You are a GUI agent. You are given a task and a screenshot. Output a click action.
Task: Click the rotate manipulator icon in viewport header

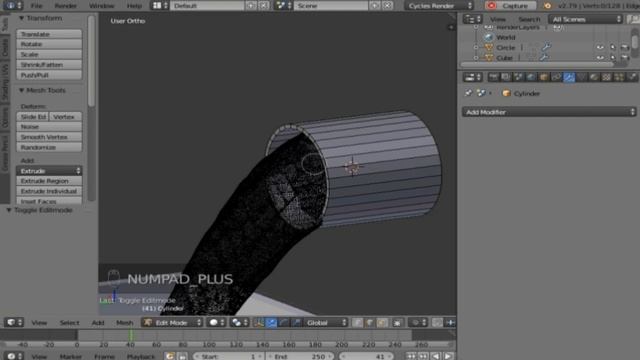point(284,322)
